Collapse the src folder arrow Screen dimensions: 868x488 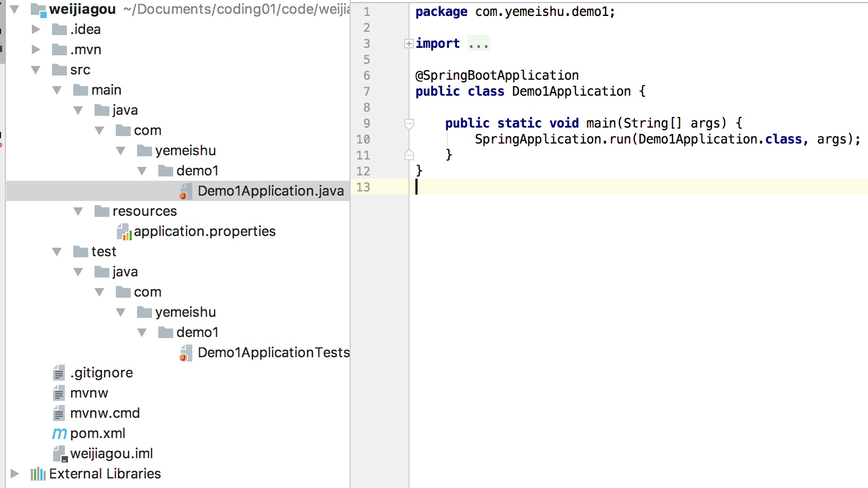point(36,70)
